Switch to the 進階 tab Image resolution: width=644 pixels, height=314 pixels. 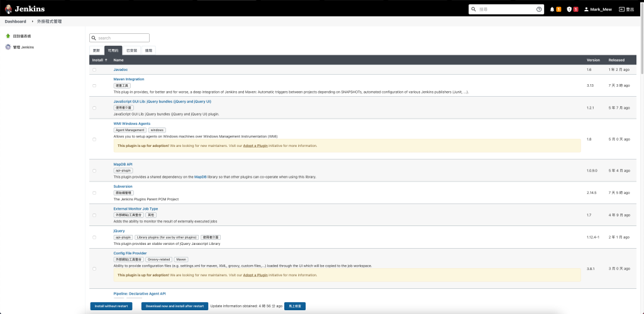pos(148,50)
